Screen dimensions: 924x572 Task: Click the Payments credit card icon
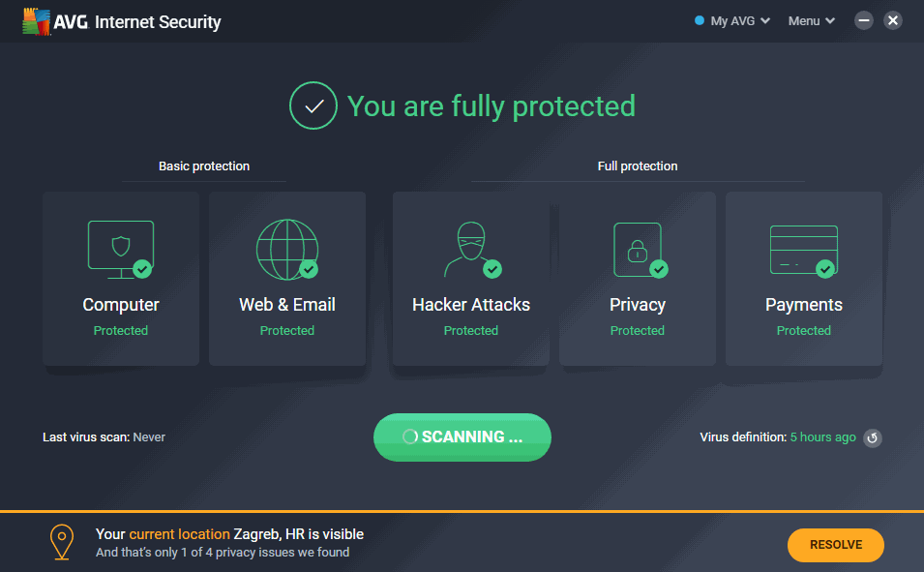point(804,251)
